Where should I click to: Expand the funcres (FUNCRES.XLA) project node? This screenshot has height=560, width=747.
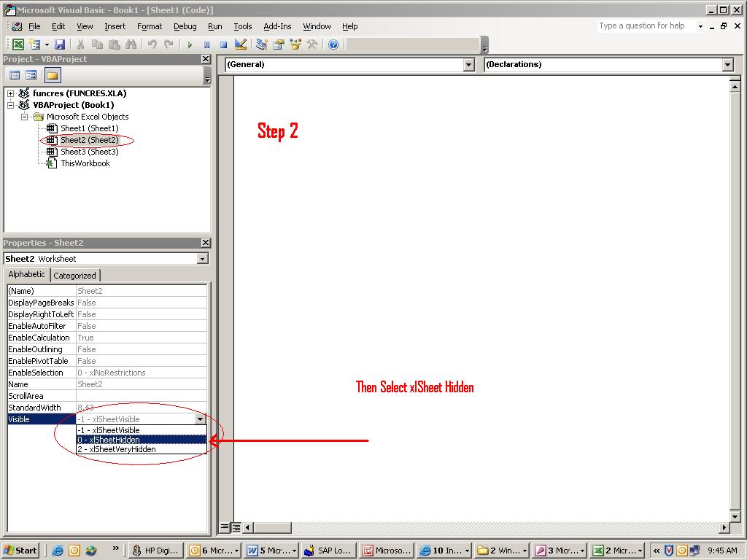click(10, 93)
